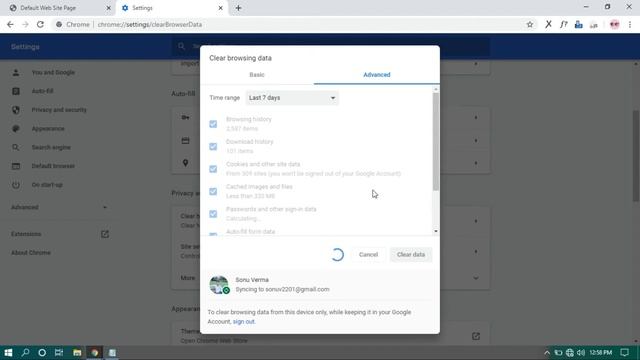Click the sign out link
640x360 pixels.
pyautogui.click(x=244, y=322)
